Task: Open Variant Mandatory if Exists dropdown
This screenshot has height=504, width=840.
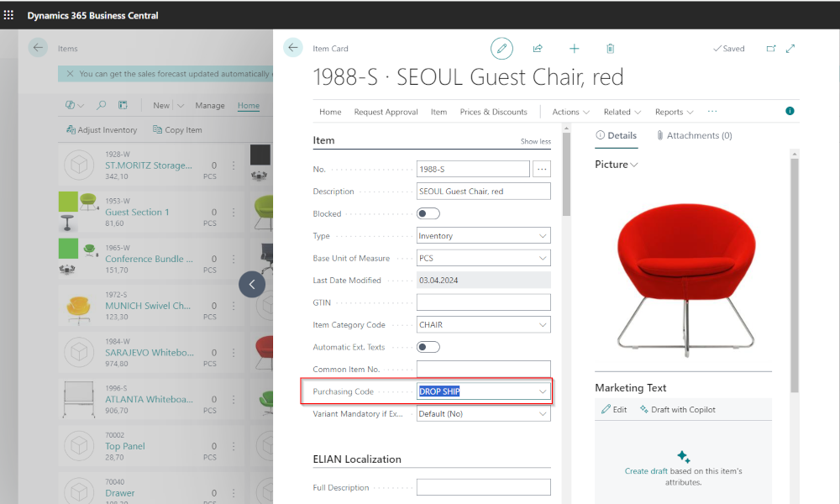Action: [x=543, y=414]
